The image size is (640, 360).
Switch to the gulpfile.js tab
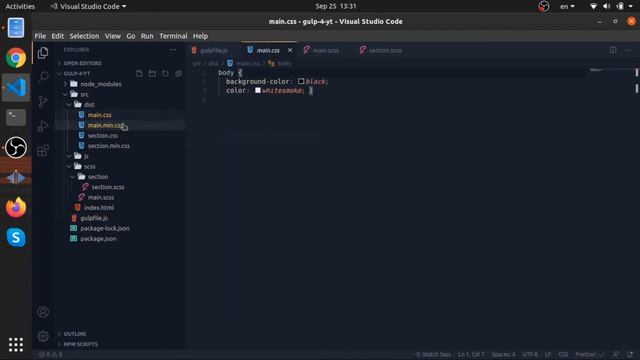[213, 50]
